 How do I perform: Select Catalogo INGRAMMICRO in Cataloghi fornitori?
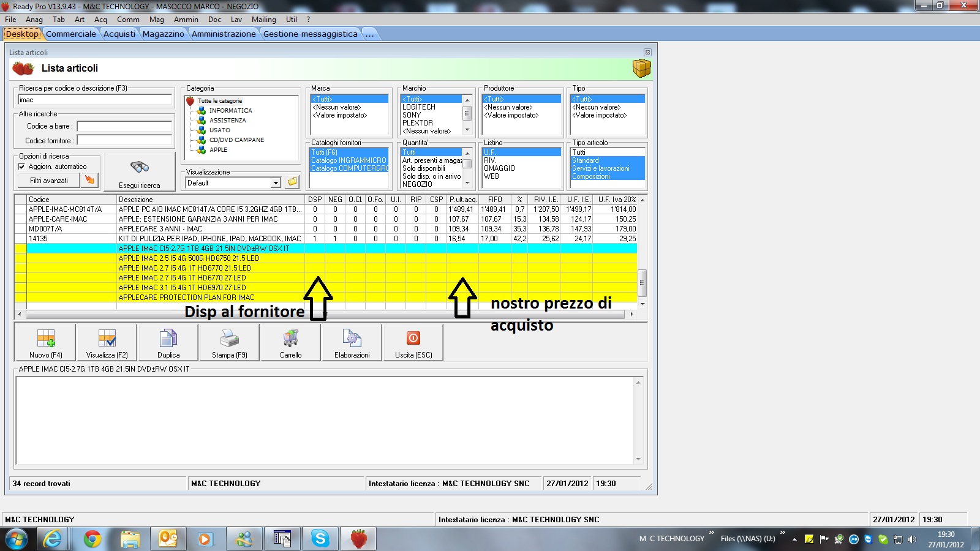click(x=349, y=160)
